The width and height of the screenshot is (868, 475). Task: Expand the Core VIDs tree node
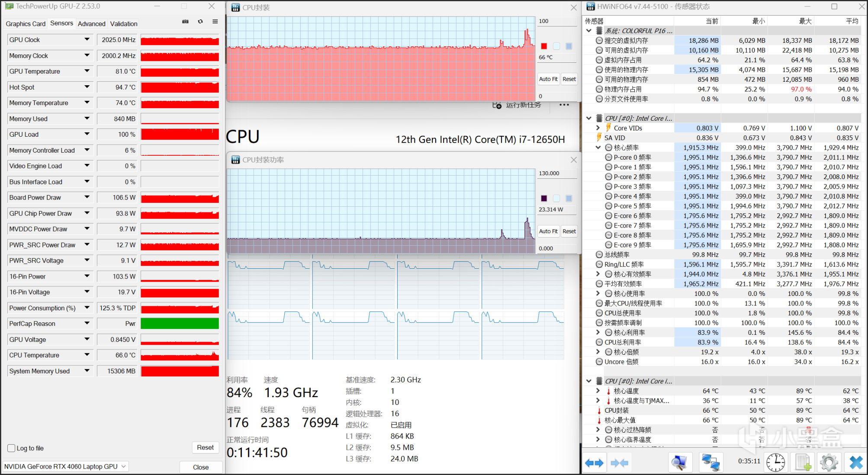point(598,128)
